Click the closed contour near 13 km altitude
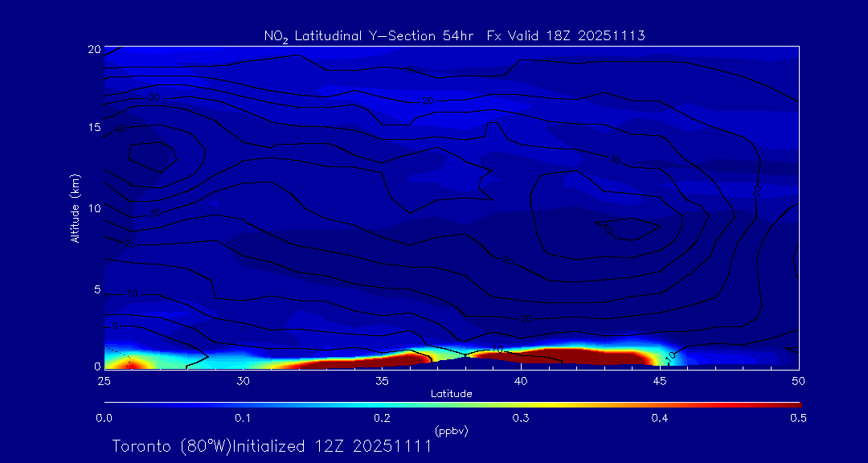 click(x=153, y=155)
